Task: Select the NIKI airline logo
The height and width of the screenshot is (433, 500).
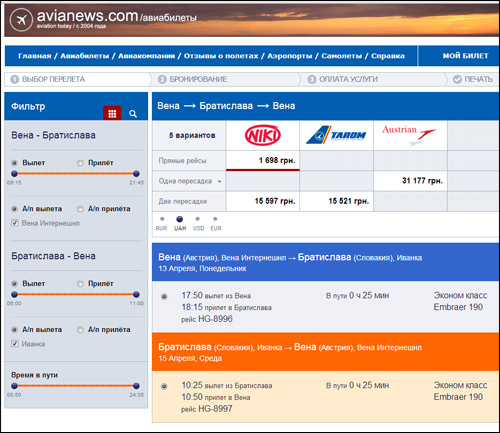Action: click(x=263, y=135)
